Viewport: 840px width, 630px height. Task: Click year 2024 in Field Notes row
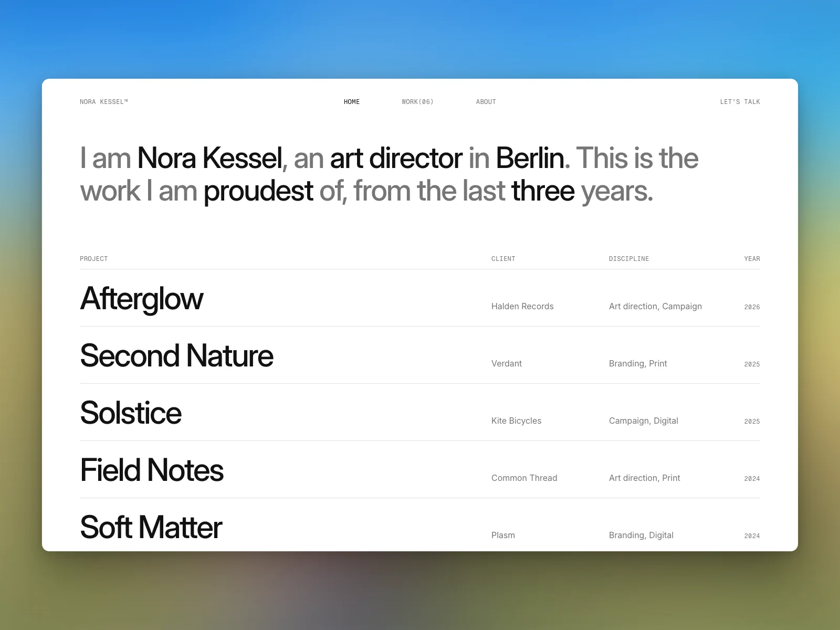tap(752, 479)
